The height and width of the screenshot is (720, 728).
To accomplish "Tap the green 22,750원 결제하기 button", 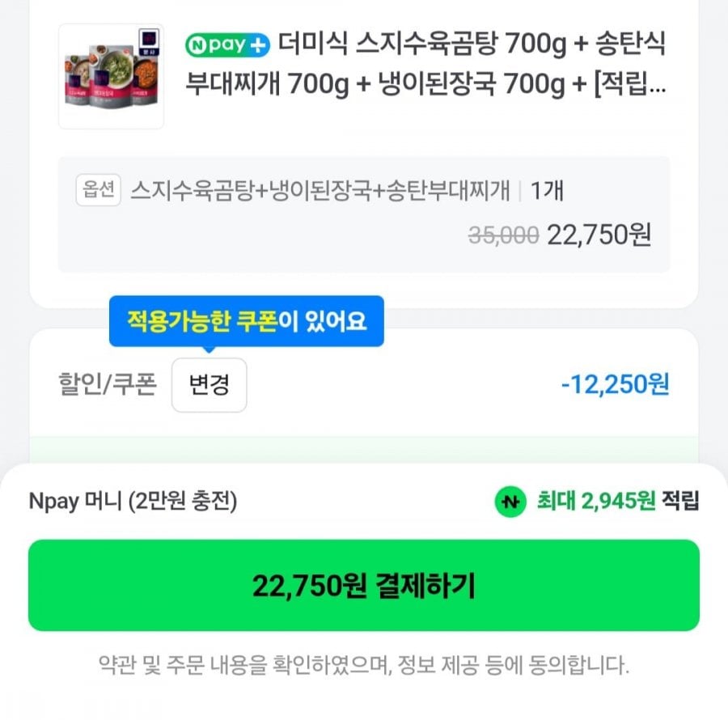I will (x=364, y=585).
